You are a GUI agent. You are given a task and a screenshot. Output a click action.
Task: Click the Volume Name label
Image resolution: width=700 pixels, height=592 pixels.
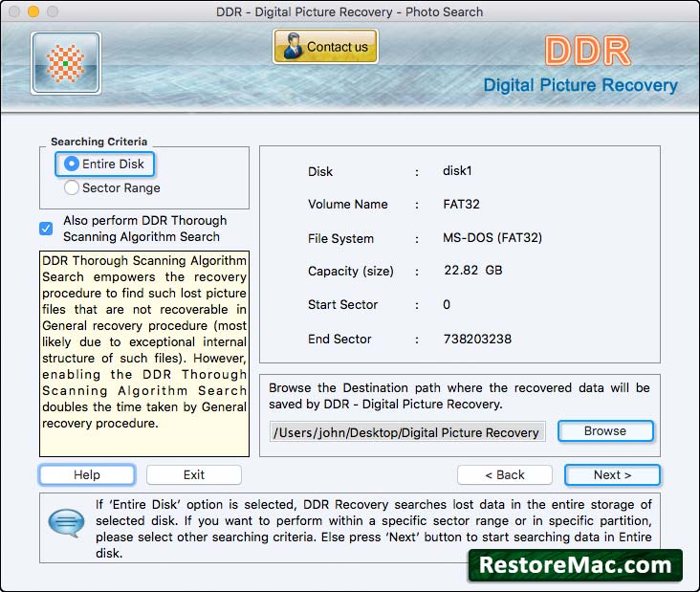point(348,204)
